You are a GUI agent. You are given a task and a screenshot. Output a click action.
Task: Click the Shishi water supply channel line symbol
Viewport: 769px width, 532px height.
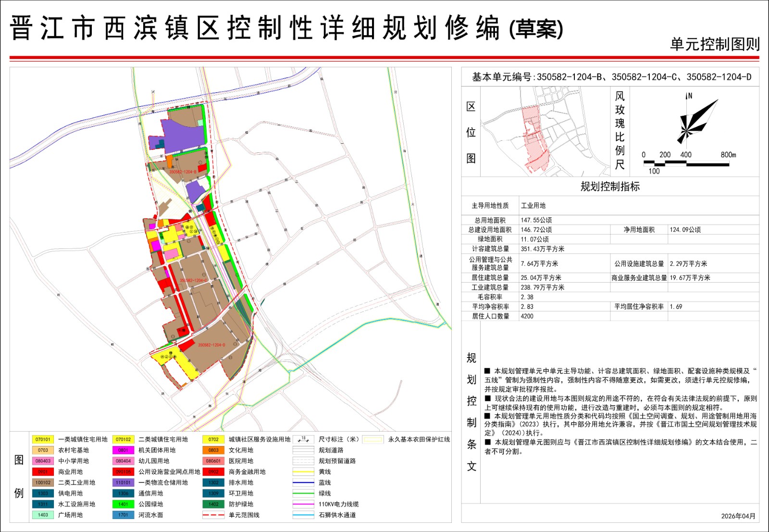[303, 515]
